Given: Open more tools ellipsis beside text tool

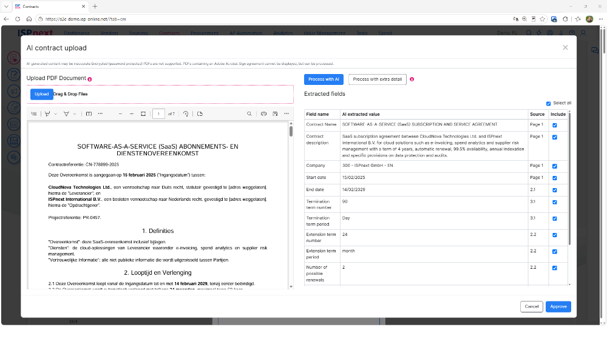Looking at the screenshot, I should 100,113.
